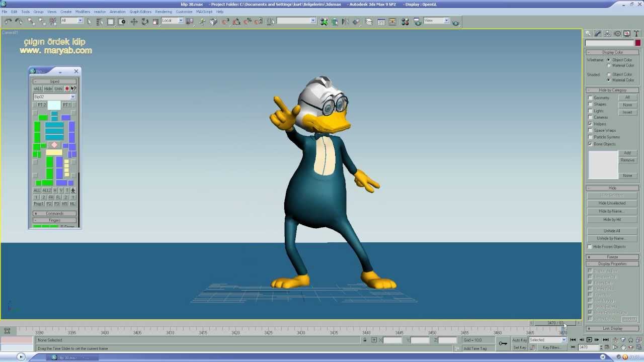Uncheck the Helpers hide category box
Image resolution: width=644 pixels, height=362 pixels.
point(590,124)
